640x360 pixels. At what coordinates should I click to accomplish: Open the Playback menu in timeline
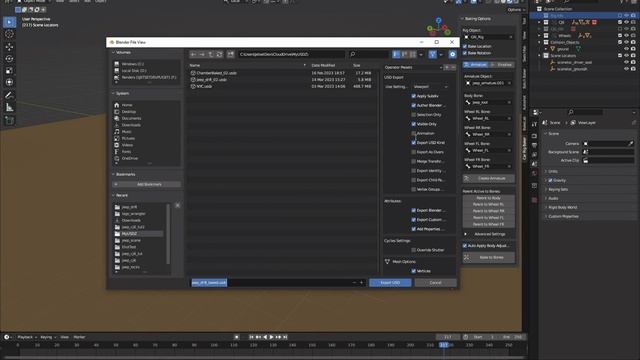click(x=26, y=337)
